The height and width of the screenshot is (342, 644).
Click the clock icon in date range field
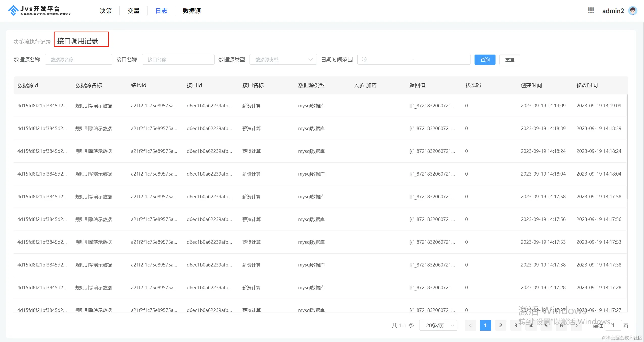coord(364,59)
